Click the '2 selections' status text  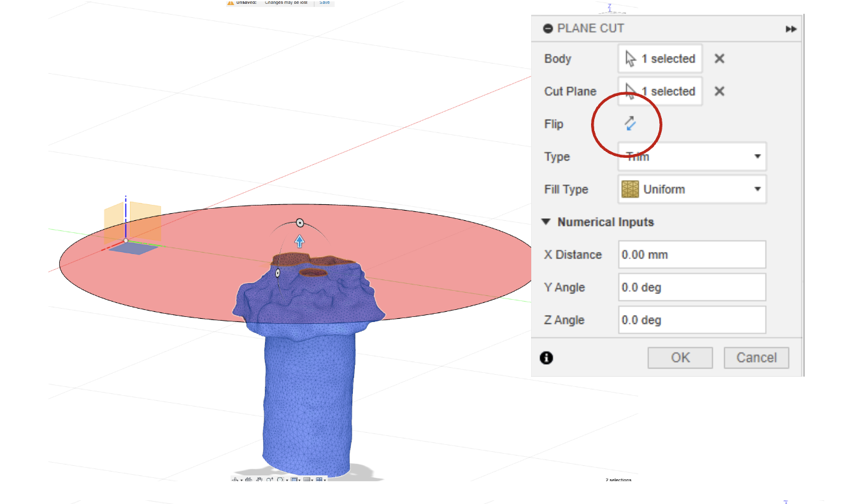pyautogui.click(x=618, y=480)
